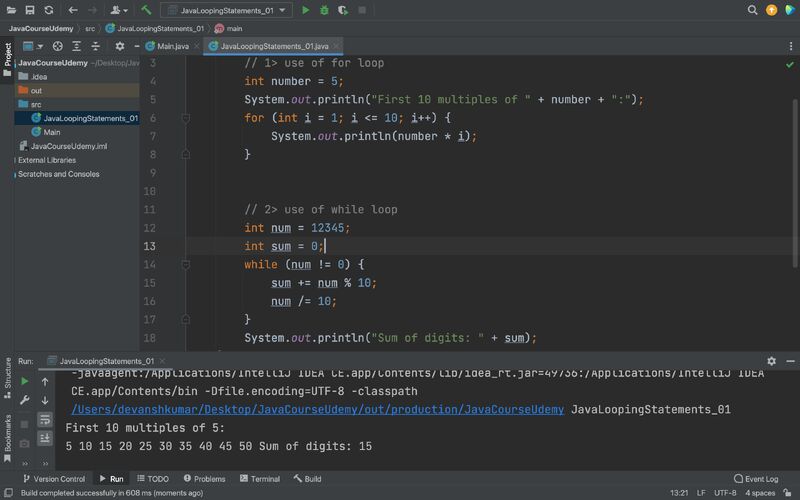Image resolution: width=800 pixels, height=500 pixels.
Task: Navigate forward with the right arrow icon
Action: tap(92, 10)
